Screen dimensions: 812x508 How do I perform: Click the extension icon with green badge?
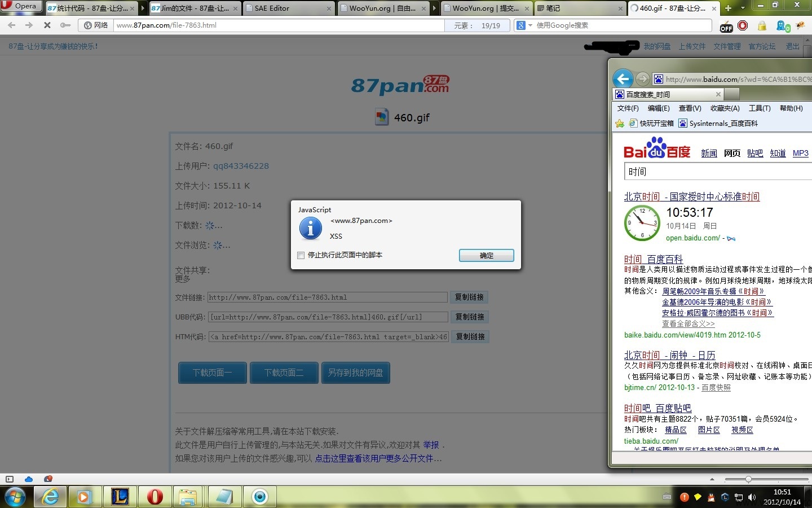[x=783, y=26]
